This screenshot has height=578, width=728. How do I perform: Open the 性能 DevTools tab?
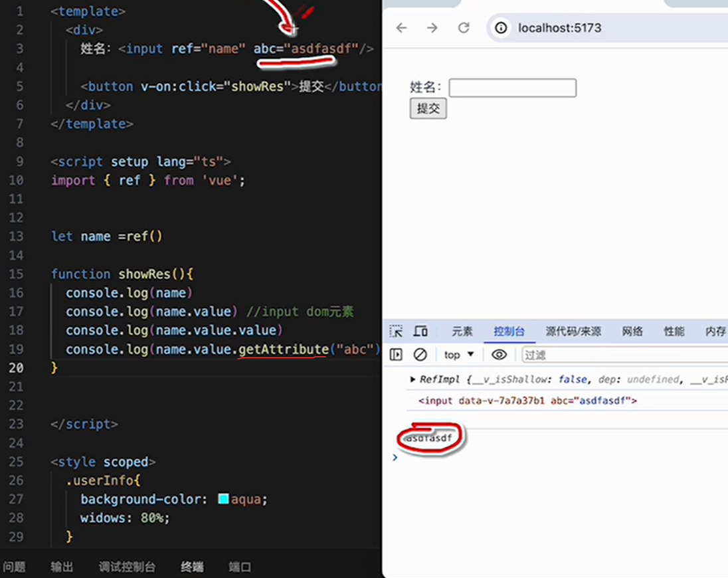tap(674, 331)
